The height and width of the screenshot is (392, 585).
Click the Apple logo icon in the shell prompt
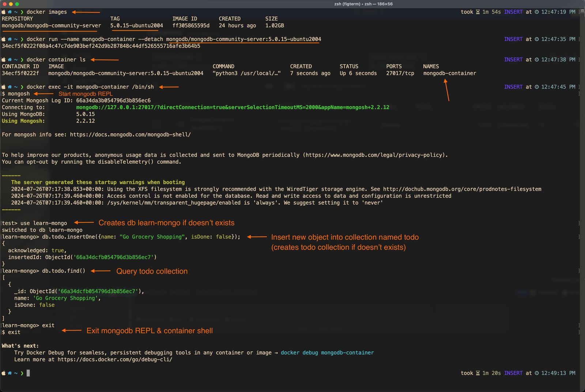click(x=3, y=12)
